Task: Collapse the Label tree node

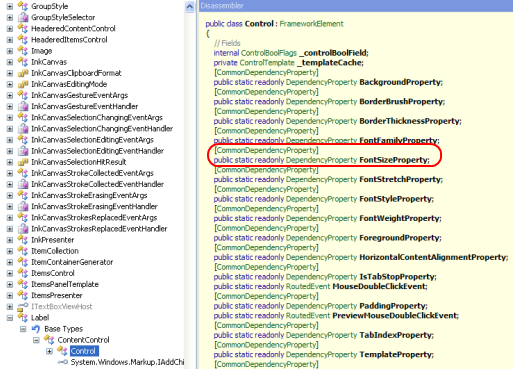Action: [10, 318]
